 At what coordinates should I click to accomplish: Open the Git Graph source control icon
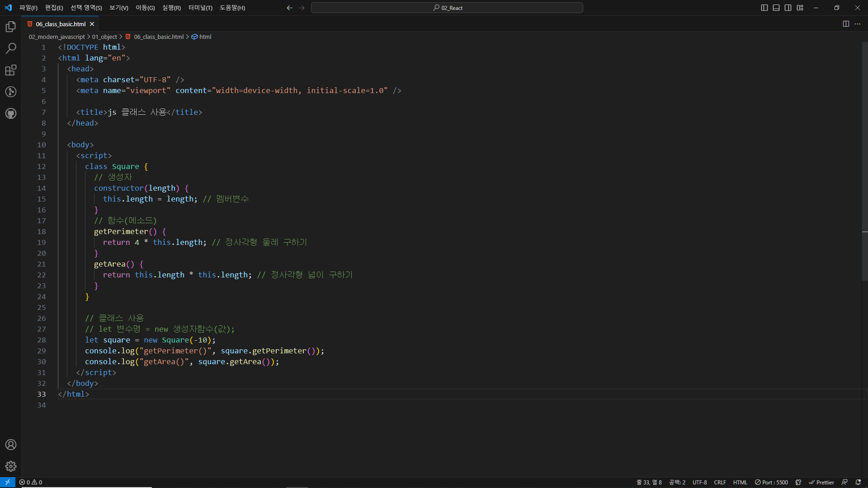[x=11, y=92]
